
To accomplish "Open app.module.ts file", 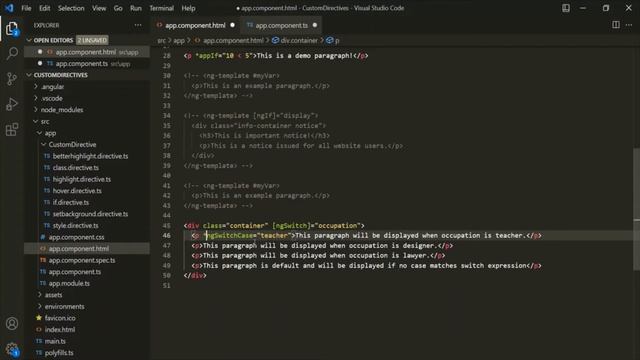I will pos(69,283).
